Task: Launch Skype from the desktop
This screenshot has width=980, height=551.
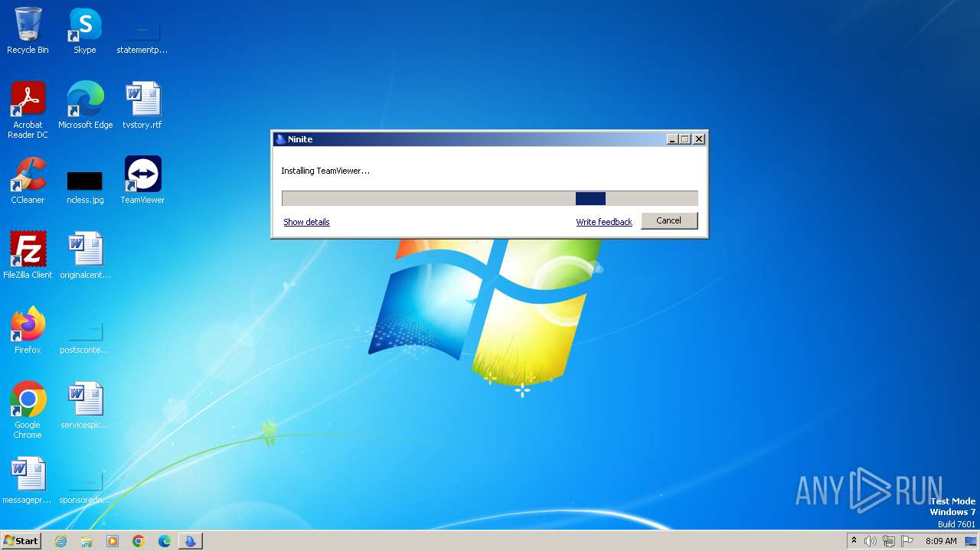Action: [x=85, y=31]
